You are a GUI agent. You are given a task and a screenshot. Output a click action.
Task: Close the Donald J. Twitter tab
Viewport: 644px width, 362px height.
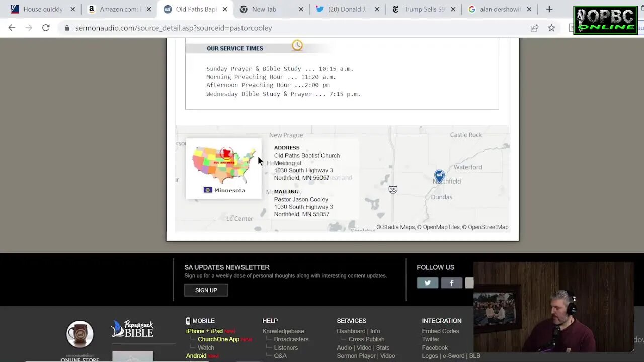376,9
